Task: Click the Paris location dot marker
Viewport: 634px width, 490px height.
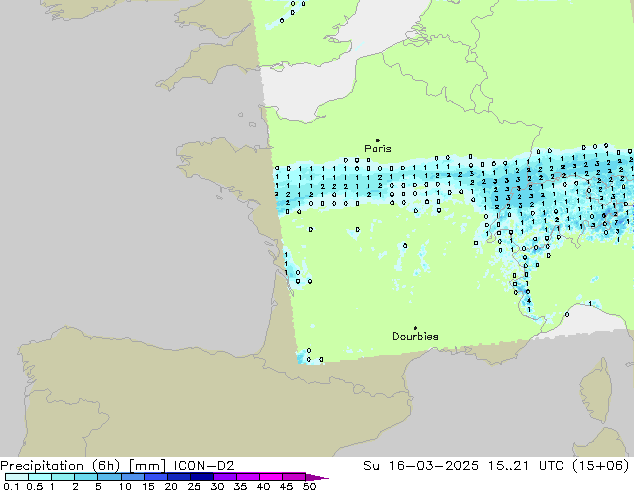Action: [x=378, y=140]
